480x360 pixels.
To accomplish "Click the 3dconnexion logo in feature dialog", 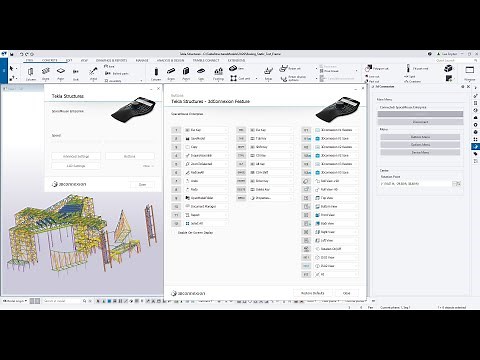I will (188, 293).
